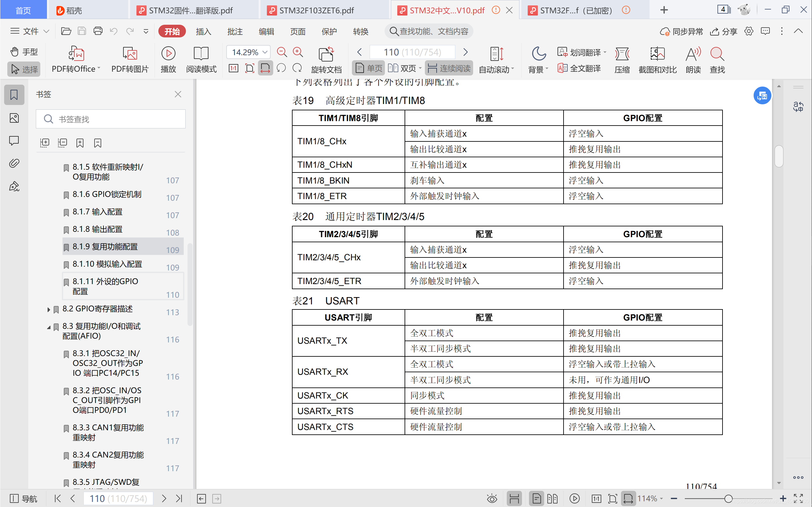Open auto scroll options

tap(496, 60)
